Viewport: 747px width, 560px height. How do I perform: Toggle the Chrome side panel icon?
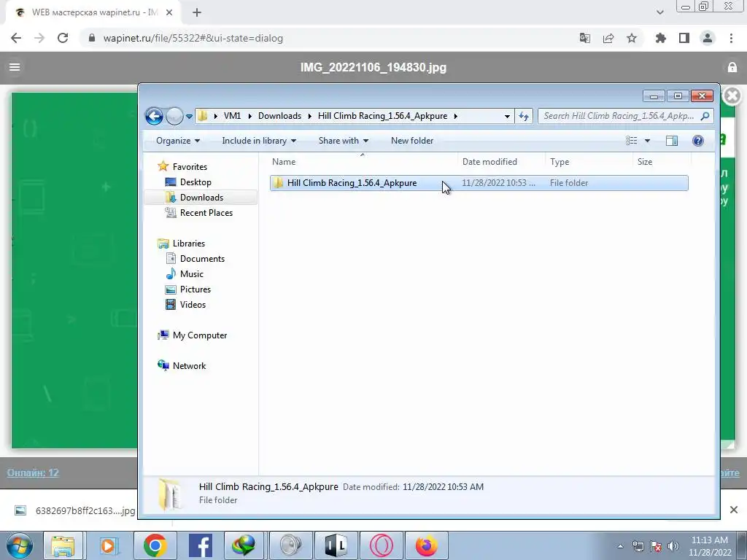[x=684, y=38]
